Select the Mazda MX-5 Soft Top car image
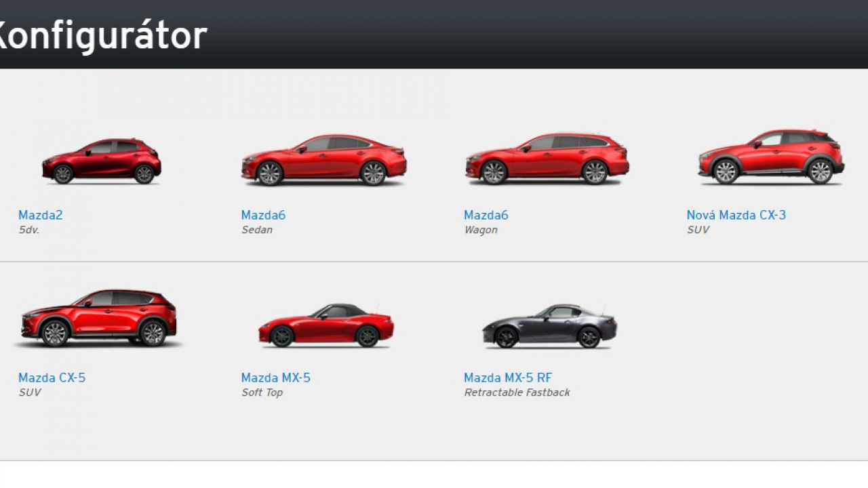Image resolution: width=868 pixels, height=488 pixels. click(x=326, y=325)
